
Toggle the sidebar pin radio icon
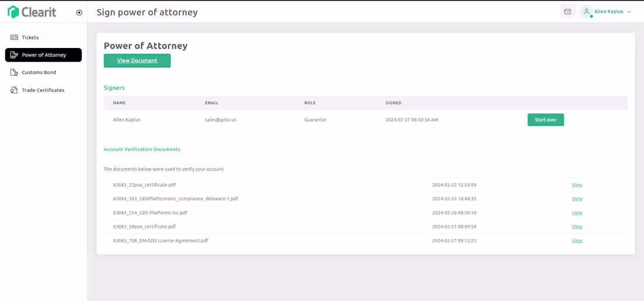79,13
